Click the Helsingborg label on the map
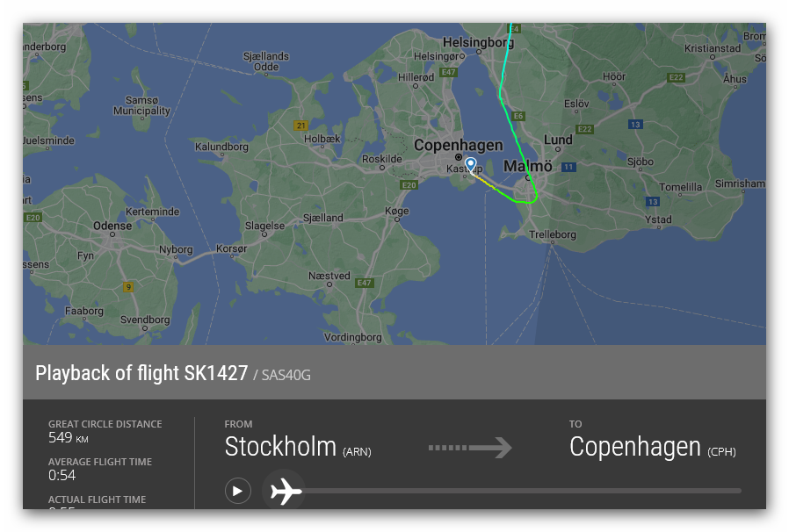The width and height of the screenshot is (789, 532). [478, 41]
